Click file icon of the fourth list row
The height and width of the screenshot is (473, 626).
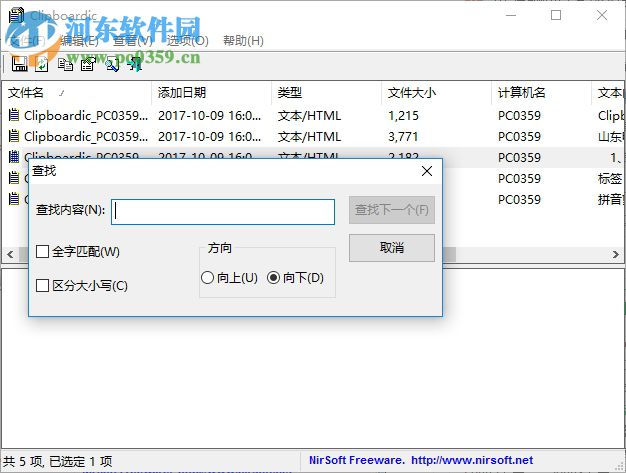click(x=14, y=178)
